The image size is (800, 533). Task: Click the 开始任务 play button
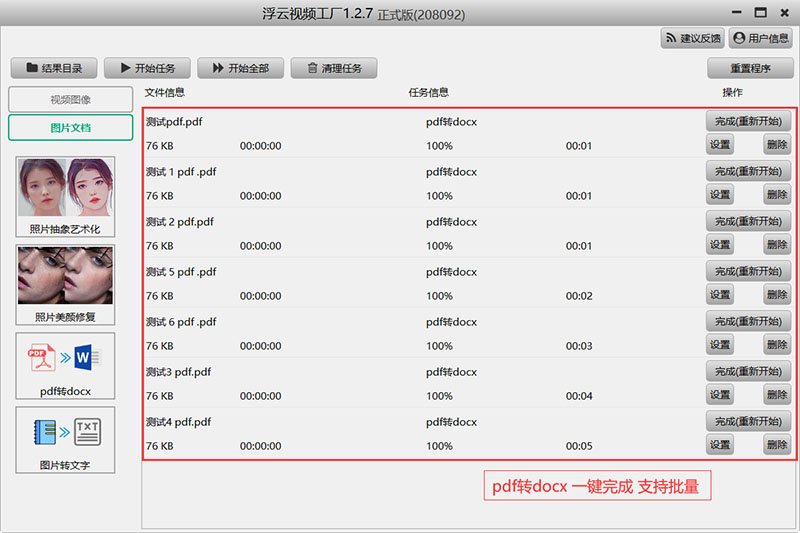coord(147,68)
